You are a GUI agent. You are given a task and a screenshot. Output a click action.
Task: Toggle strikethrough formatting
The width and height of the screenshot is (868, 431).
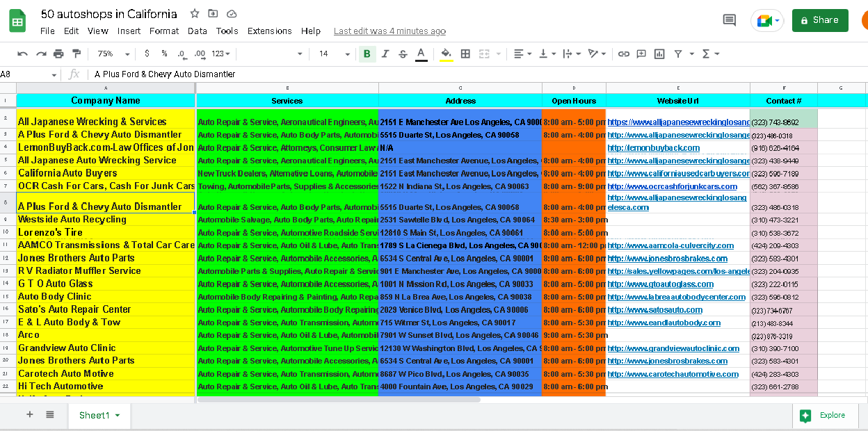click(x=403, y=54)
